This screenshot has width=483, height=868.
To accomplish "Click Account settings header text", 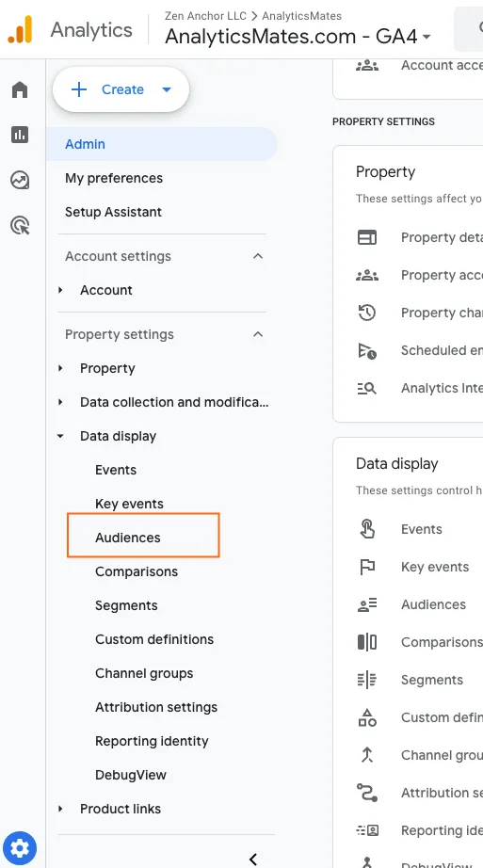I will coord(118,256).
